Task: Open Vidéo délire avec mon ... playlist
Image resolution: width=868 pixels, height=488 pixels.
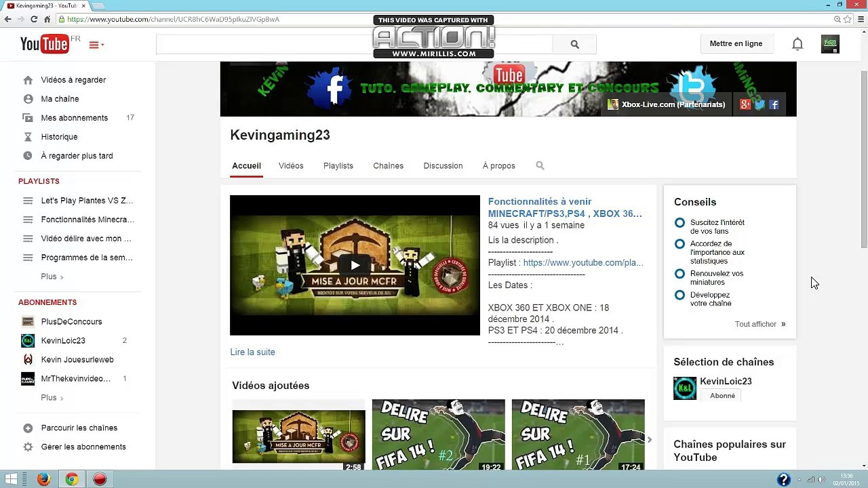Action: pos(86,239)
